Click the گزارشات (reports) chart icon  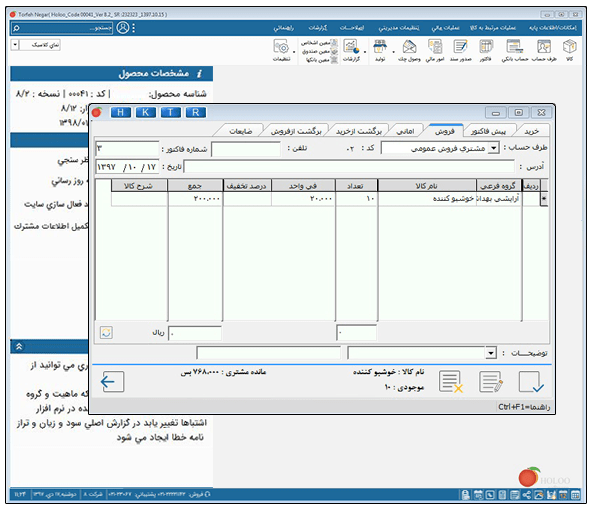click(x=351, y=47)
